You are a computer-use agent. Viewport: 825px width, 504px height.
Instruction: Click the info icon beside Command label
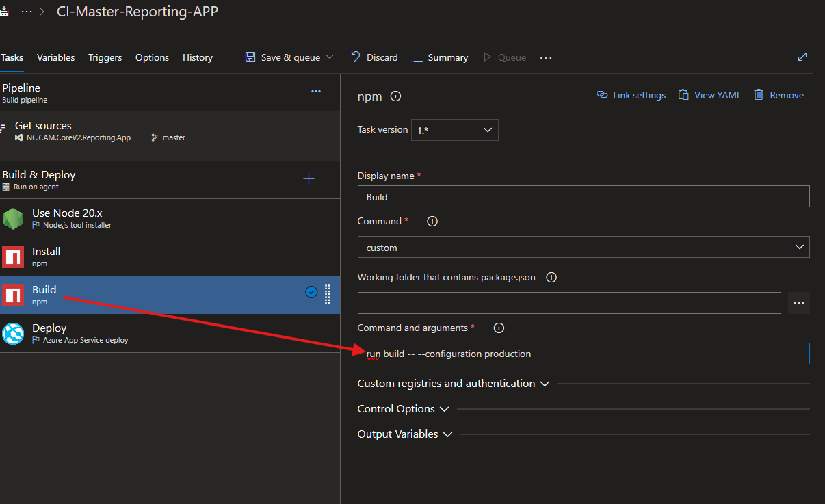point(432,222)
